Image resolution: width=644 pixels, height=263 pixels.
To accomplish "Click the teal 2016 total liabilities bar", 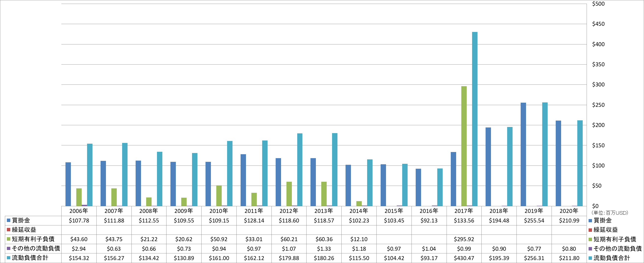I will 439,187.
